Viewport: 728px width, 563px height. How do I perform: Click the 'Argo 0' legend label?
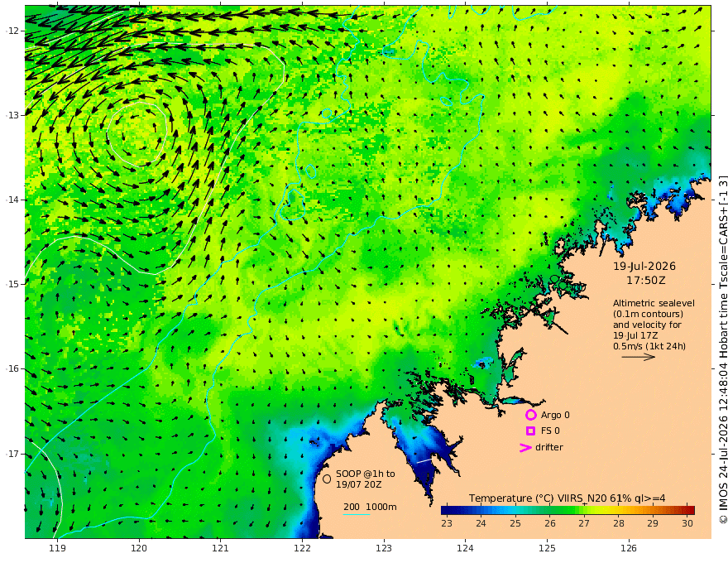coord(555,415)
